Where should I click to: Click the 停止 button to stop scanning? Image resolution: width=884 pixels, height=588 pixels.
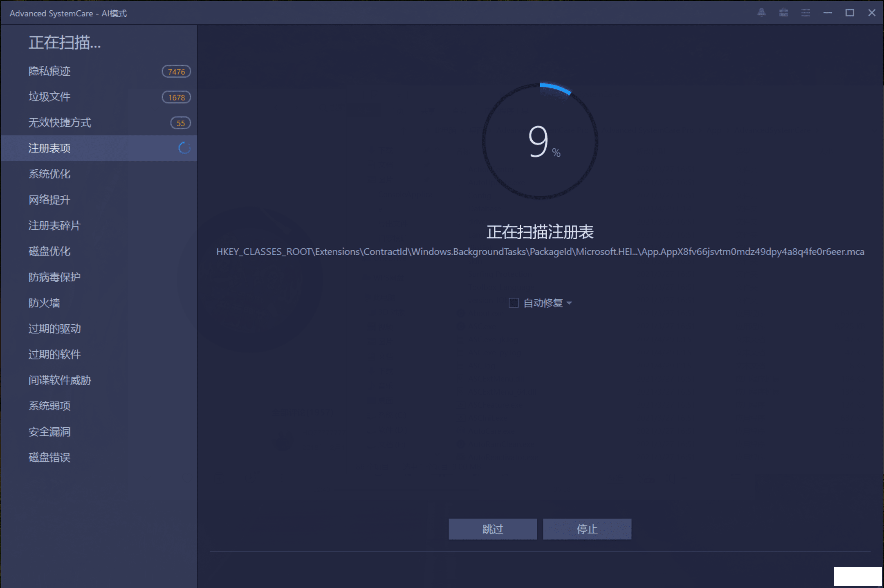[587, 529]
